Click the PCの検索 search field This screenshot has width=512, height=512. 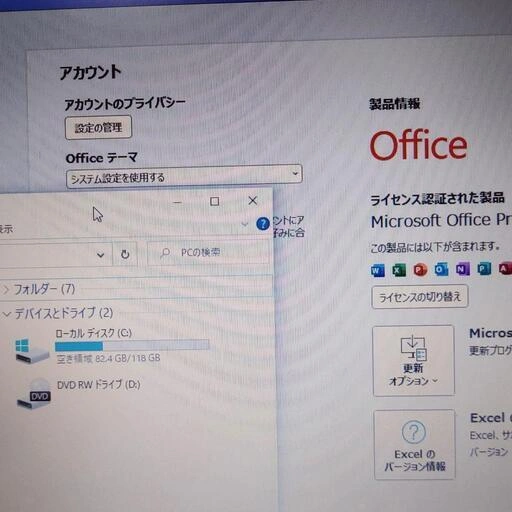pos(208,253)
